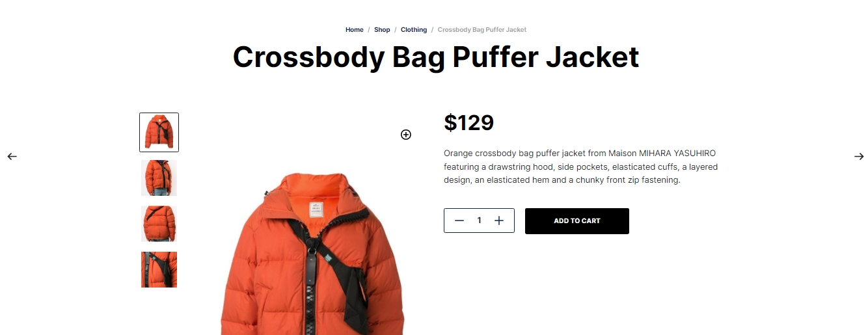Add the jacket to cart

[x=577, y=221]
